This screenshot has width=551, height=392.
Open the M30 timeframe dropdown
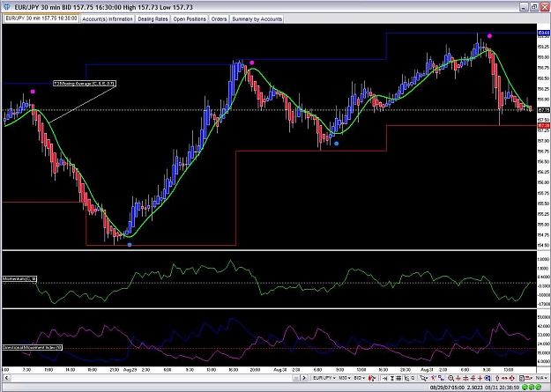coord(345,378)
